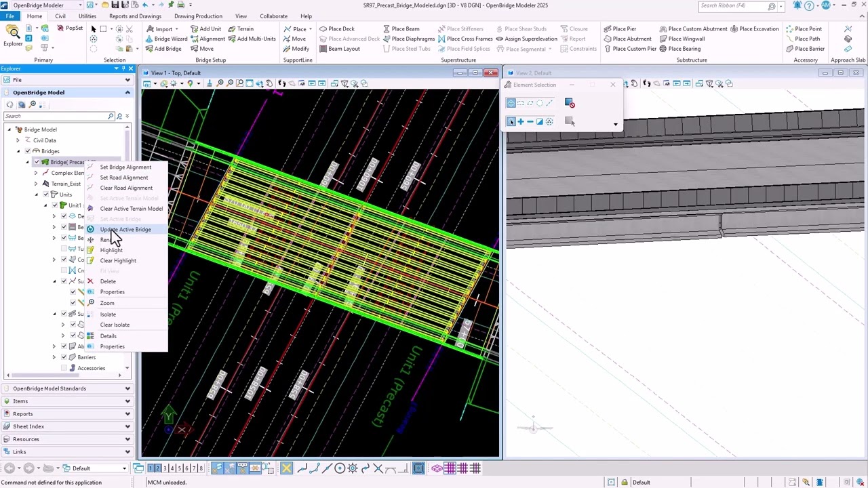Image resolution: width=868 pixels, height=488 pixels.
Task: Select the Place Beam tool
Action: coord(401,29)
